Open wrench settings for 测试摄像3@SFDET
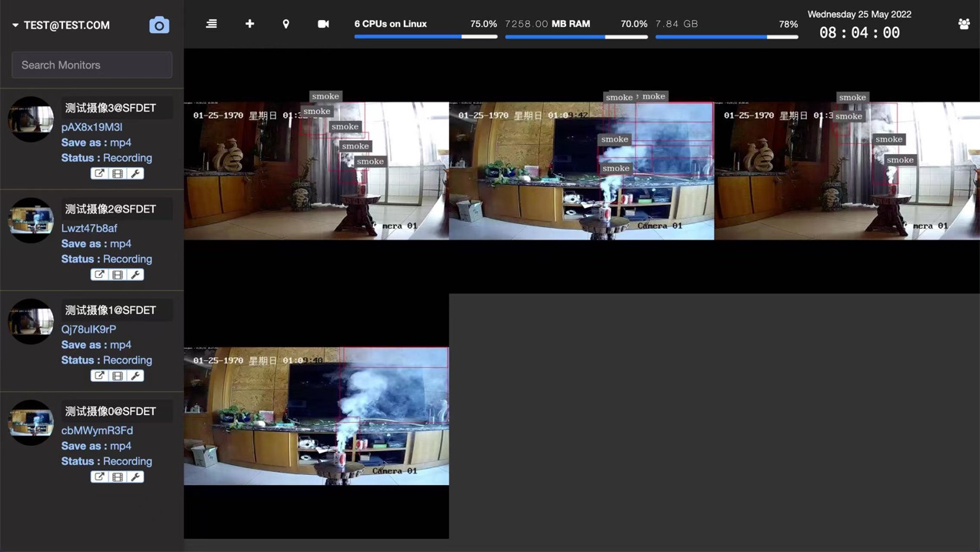The image size is (980, 552). click(x=135, y=174)
